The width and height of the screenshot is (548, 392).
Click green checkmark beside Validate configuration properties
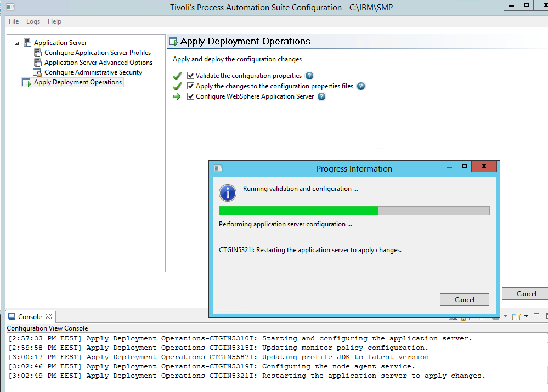coord(177,76)
